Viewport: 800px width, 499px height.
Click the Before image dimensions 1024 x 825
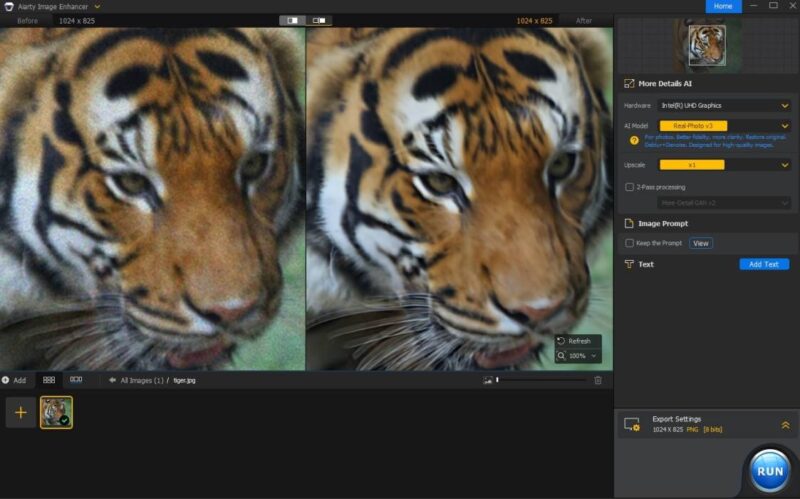[x=77, y=21]
